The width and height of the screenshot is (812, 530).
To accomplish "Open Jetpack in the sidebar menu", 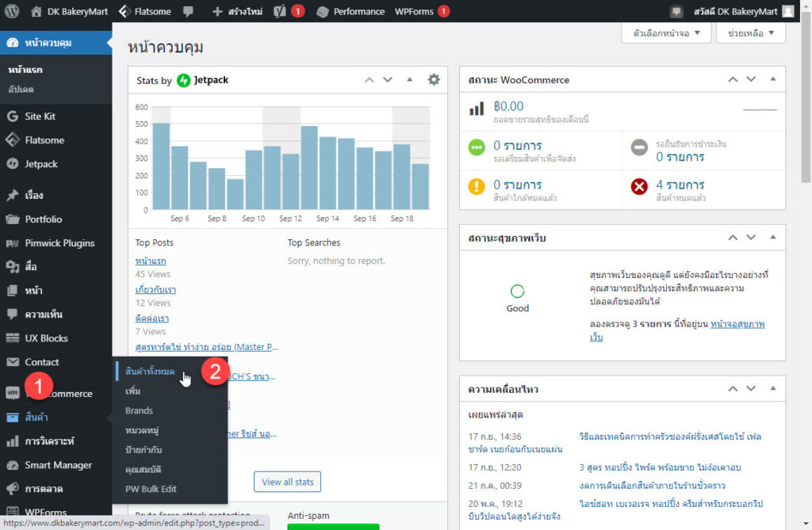I will coord(41,164).
